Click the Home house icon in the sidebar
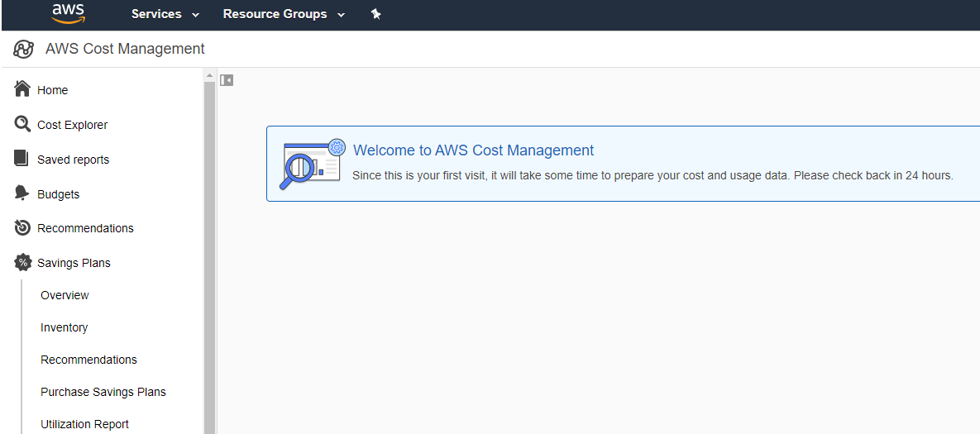Screen dimensions: 980x434 point(22,89)
